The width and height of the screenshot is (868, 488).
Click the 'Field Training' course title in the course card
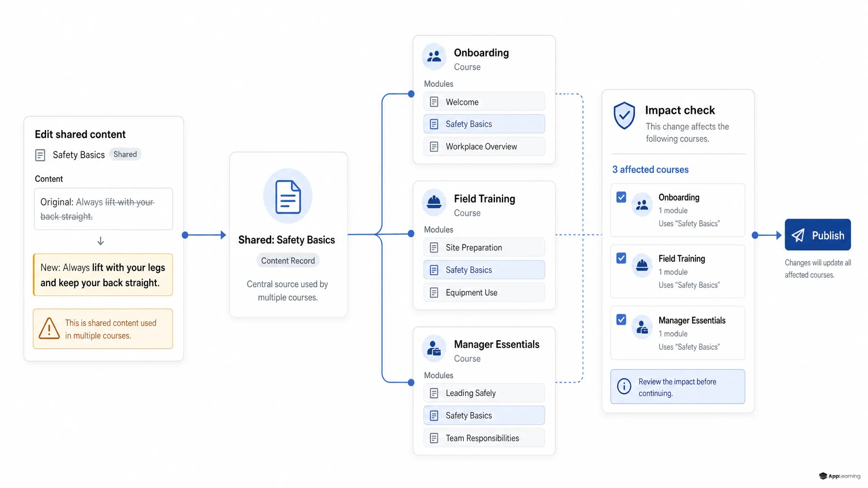pyautogui.click(x=484, y=199)
